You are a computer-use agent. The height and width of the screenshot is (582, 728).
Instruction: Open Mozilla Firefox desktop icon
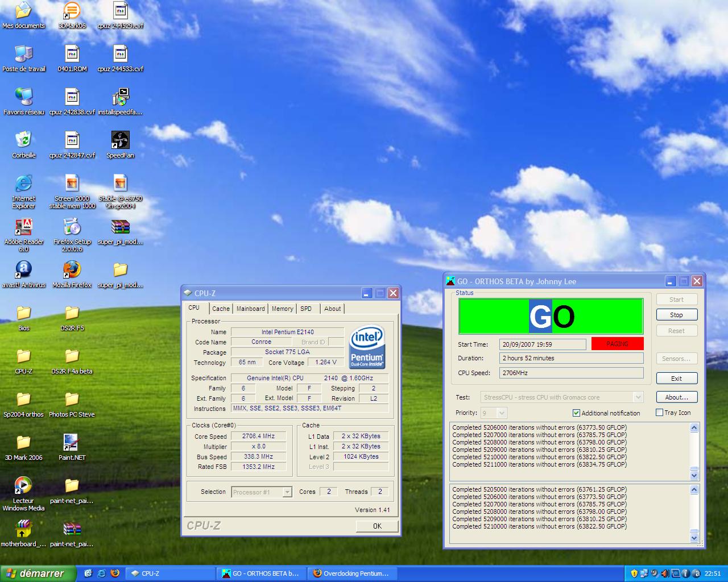point(72,270)
